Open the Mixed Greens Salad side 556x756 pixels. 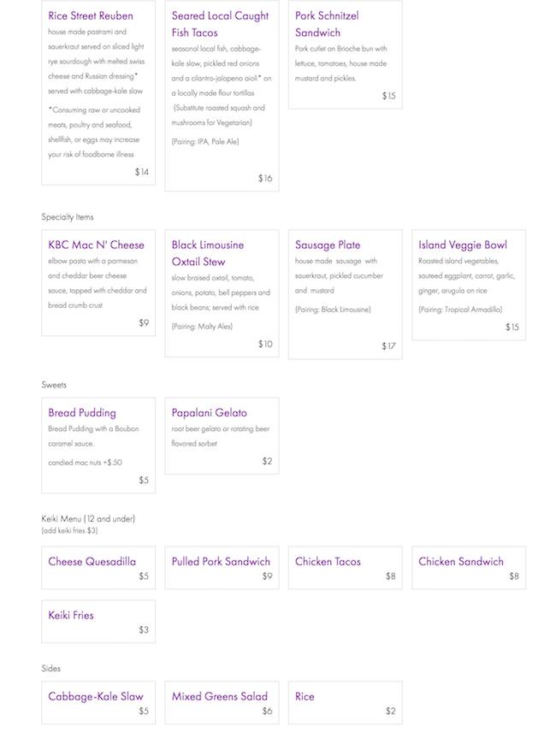220,697
